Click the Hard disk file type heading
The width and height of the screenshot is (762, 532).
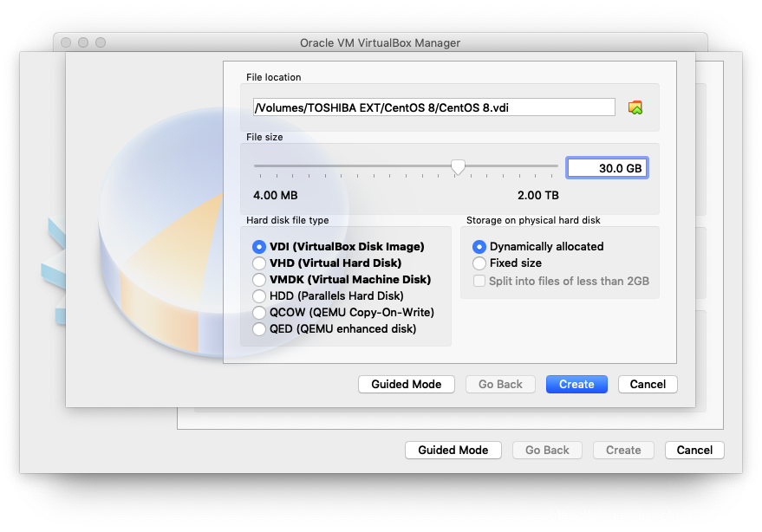[x=287, y=220]
